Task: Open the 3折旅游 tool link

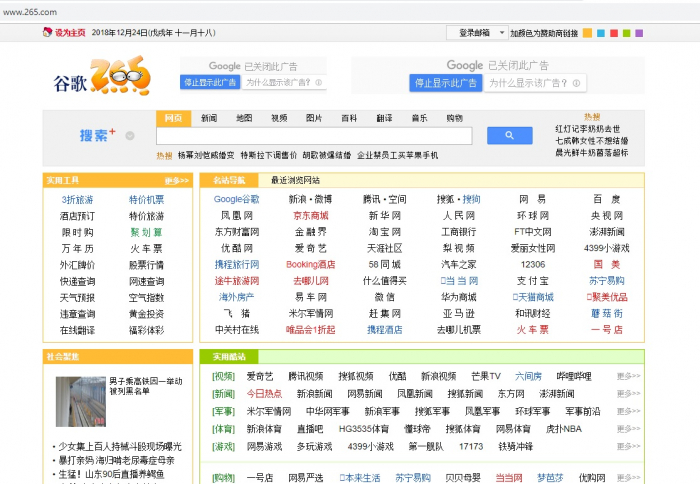Action: (x=77, y=200)
